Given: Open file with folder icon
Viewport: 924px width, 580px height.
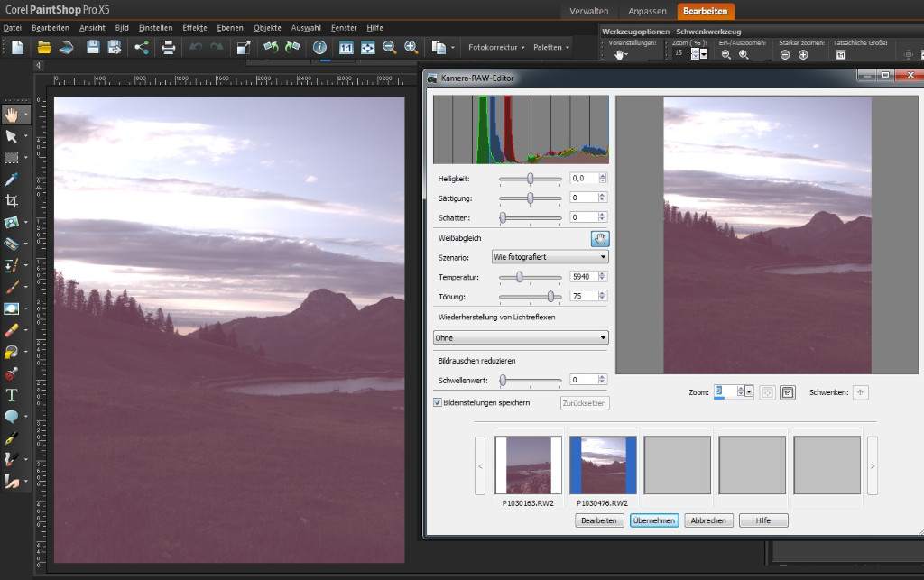Looking at the screenshot, I should (44, 47).
